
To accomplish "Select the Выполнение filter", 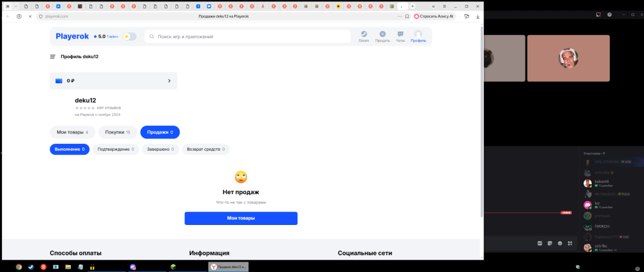I will pyautogui.click(x=70, y=149).
